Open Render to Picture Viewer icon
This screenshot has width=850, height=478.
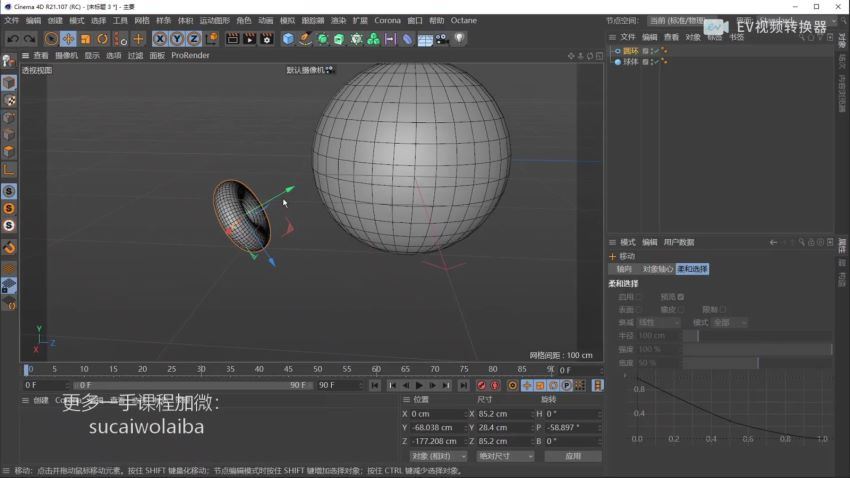[249, 39]
